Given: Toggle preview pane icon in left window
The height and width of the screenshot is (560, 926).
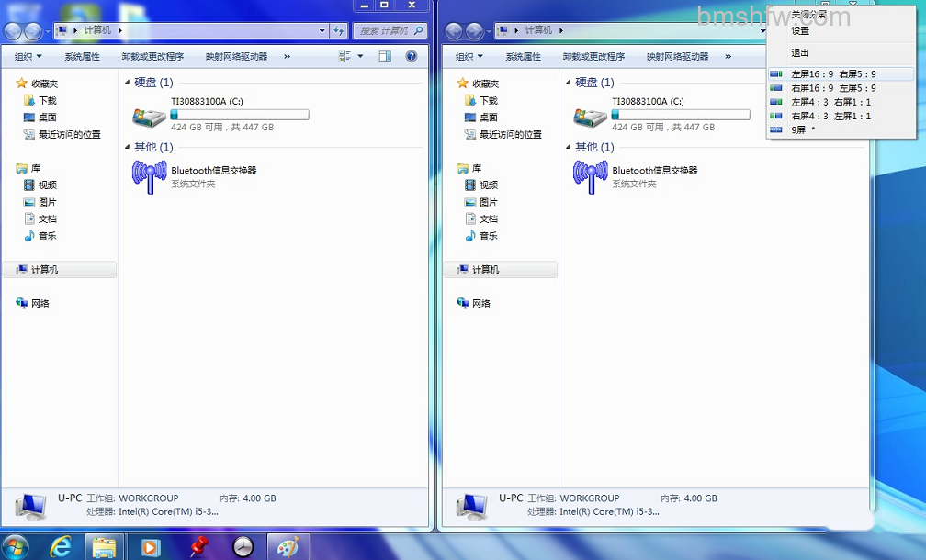Looking at the screenshot, I should 385,56.
